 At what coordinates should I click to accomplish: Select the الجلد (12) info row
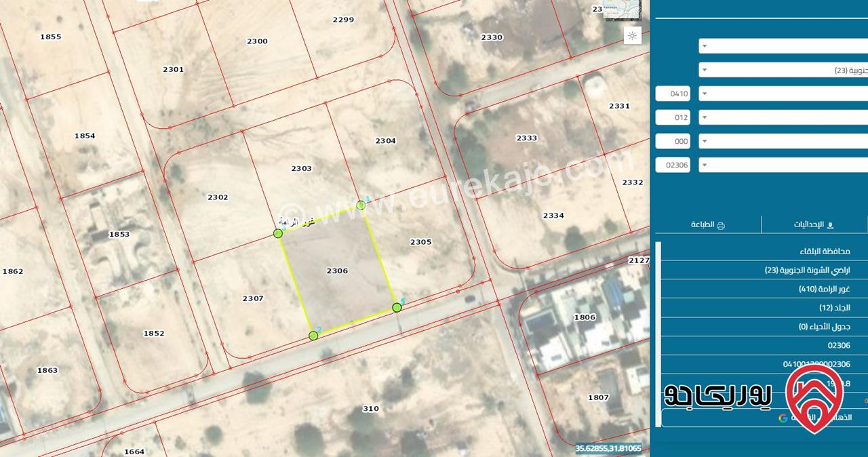(765, 308)
